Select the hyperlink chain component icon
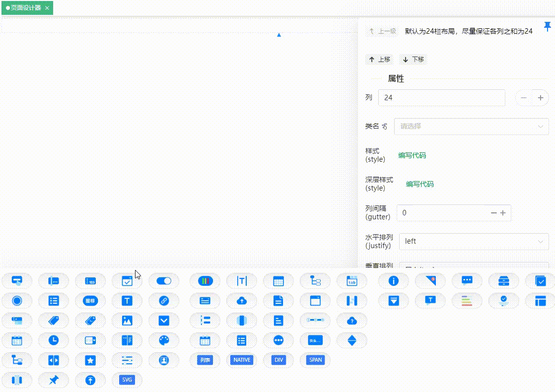This screenshot has height=392, width=555. (164, 300)
